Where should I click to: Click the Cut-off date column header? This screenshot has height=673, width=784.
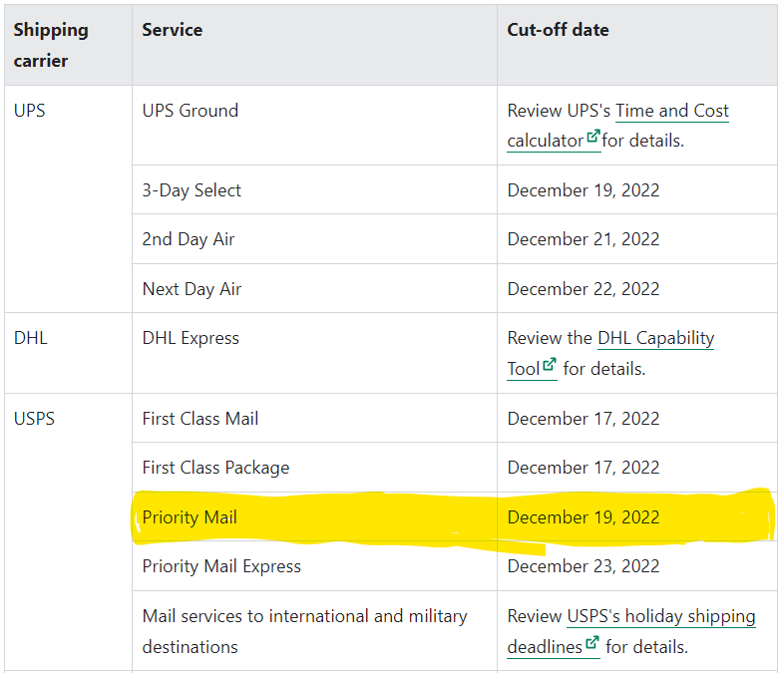[x=637, y=45]
